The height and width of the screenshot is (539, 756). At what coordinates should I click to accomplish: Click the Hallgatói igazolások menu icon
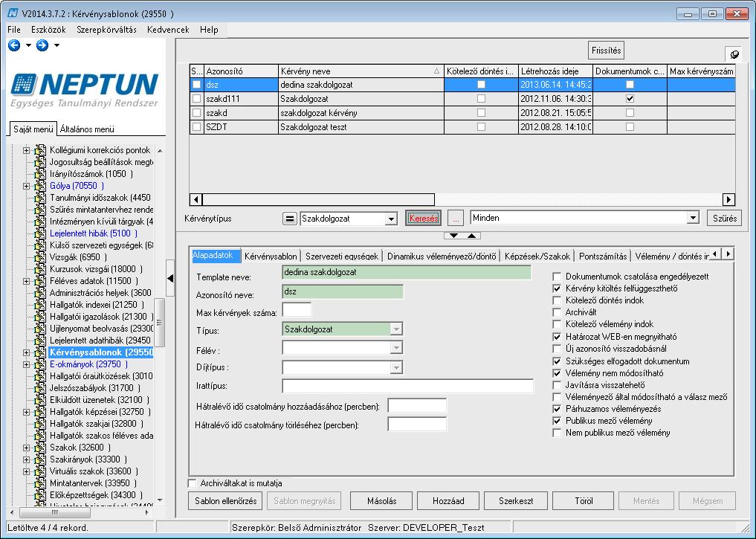[x=40, y=317]
